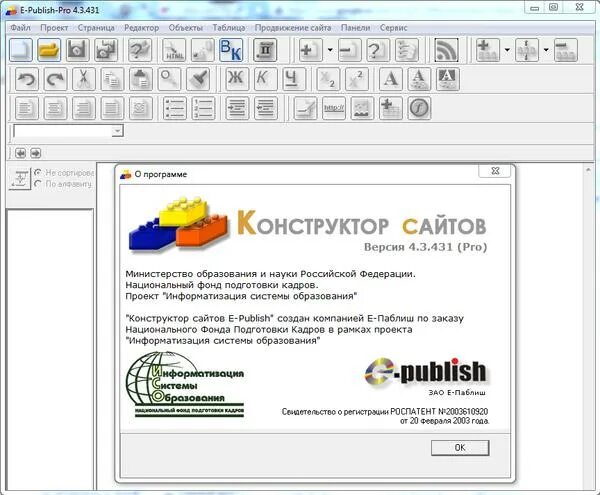Insert a numbered list
The image size is (600, 495).
click(x=203, y=108)
